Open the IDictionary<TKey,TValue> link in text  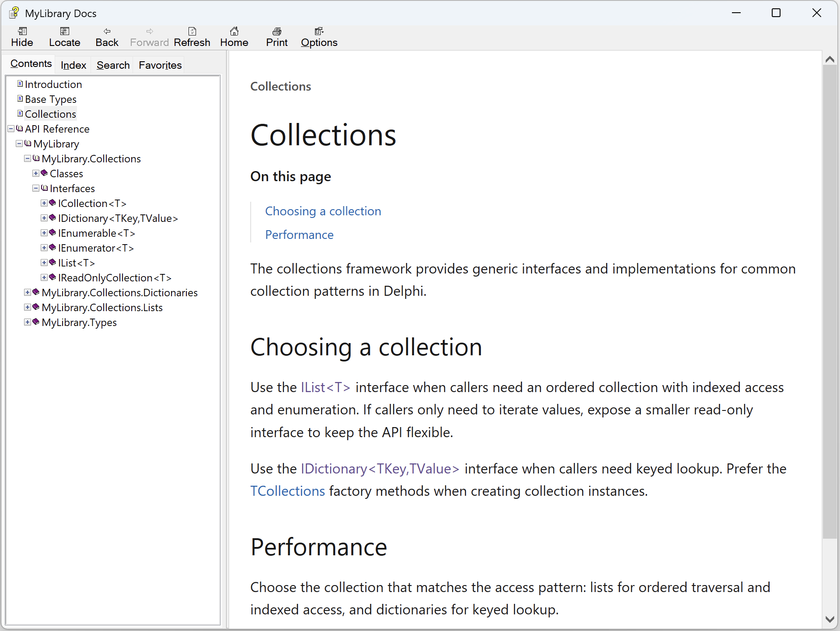(x=380, y=469)
